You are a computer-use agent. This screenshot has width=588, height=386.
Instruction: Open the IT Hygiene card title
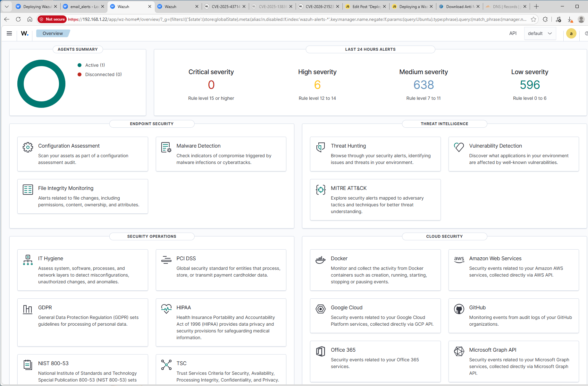51,259
